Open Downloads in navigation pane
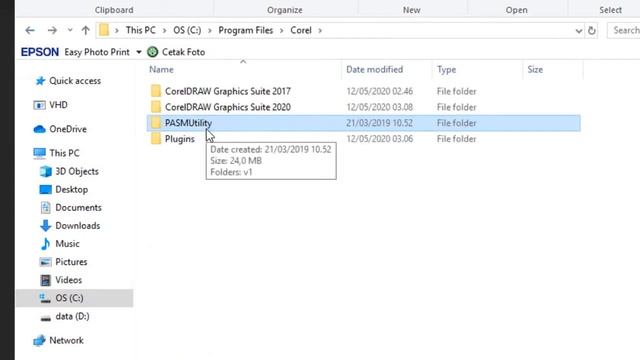Viewport: 640px width, 360px height. pos(78,226)
